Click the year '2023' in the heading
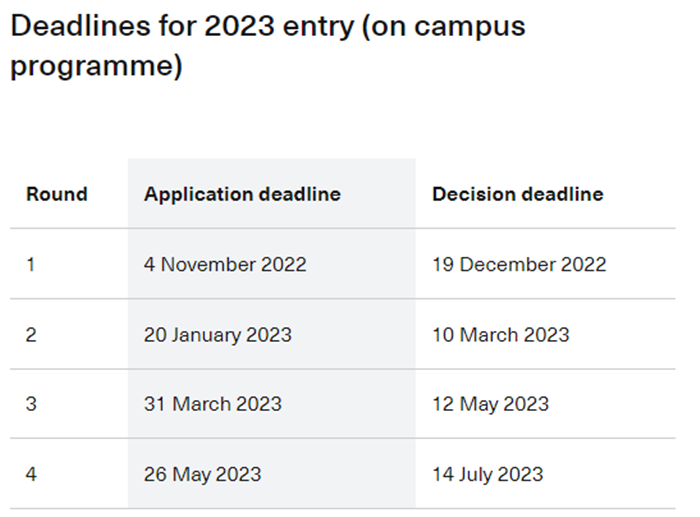The height and width of the screenshot is (517, 700). (239, 26)
